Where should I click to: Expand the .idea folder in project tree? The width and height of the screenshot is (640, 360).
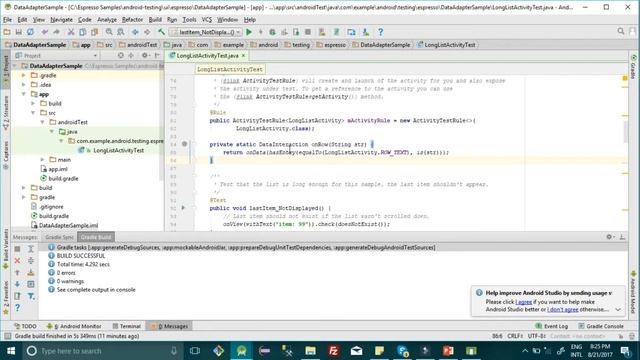[x=24, y=84]
